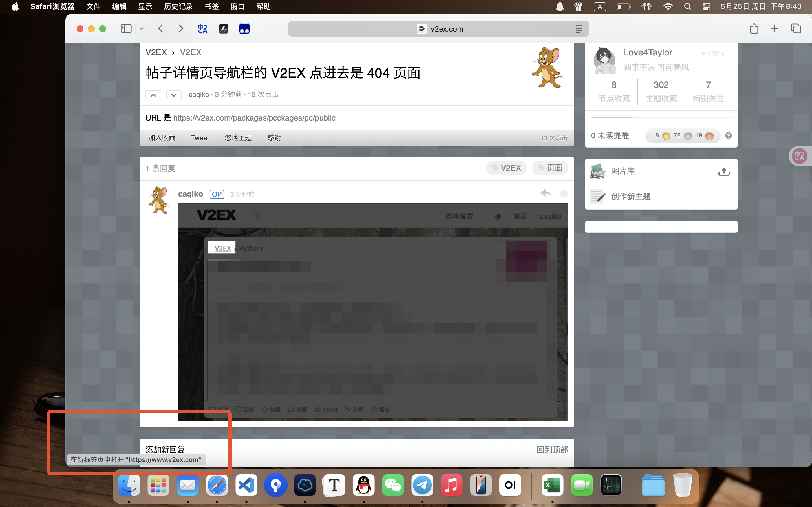Upvote the topic with up chevron
This screenshot has width=812, height=507.
153,95
